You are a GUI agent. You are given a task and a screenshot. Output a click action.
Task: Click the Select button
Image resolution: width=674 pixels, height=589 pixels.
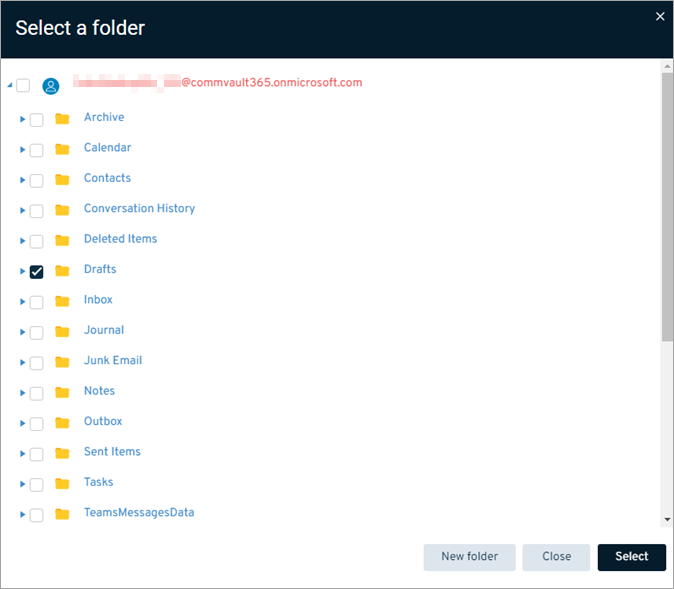point(631,557)
